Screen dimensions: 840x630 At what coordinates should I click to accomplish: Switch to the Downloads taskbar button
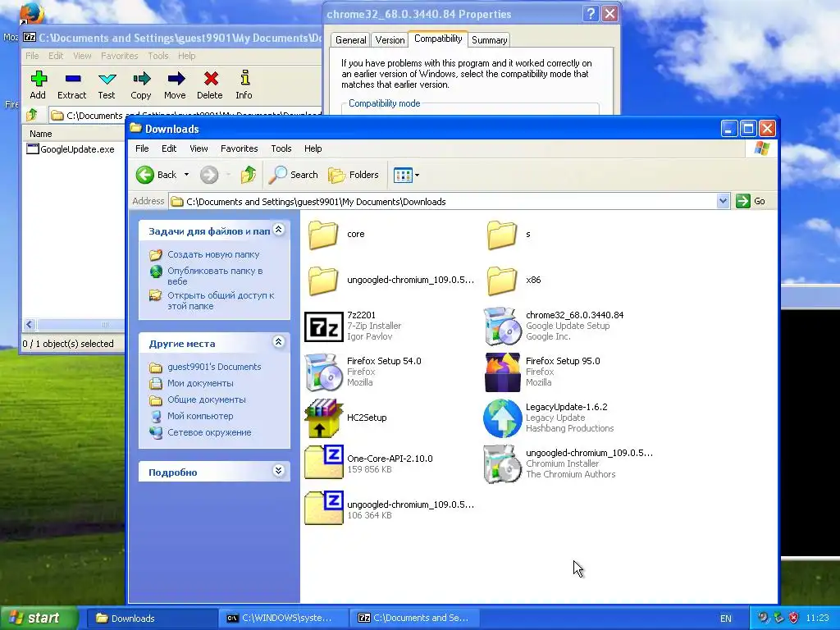click(x=151, y=619)
